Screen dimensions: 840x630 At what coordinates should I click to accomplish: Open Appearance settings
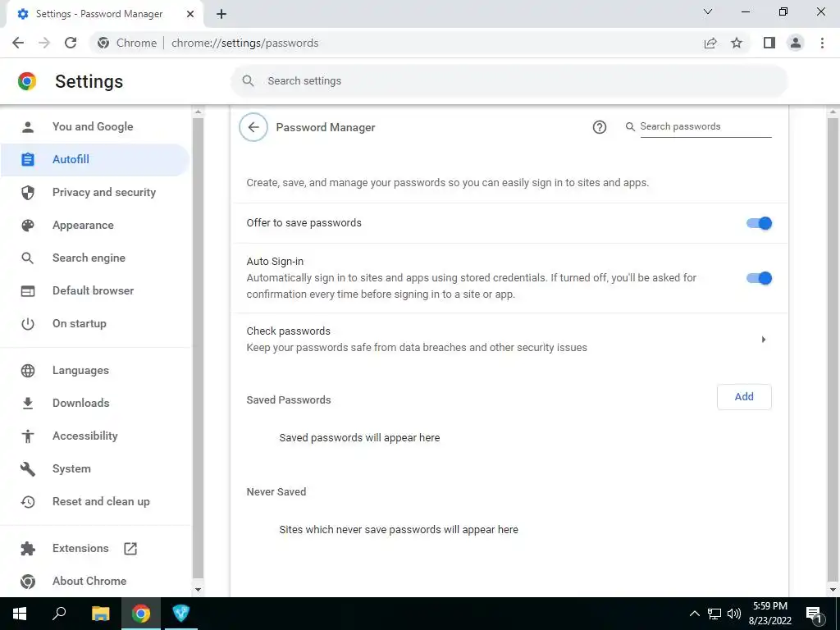click(95, 225)
